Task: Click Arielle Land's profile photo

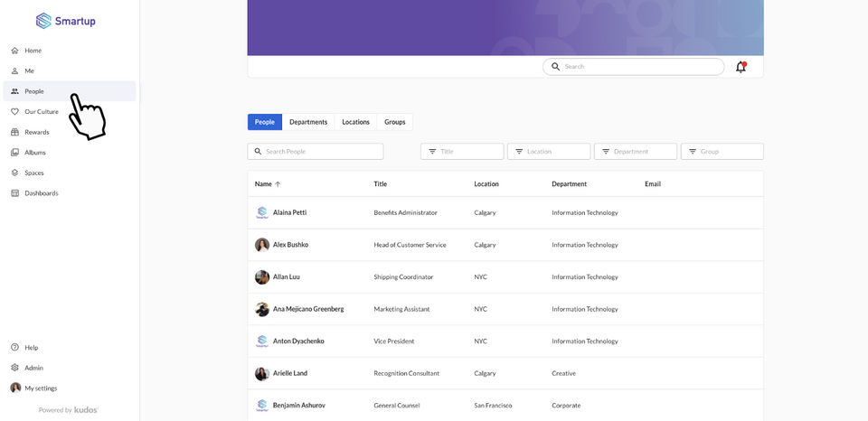Action: pyautogui.click(x=262, y=373)
